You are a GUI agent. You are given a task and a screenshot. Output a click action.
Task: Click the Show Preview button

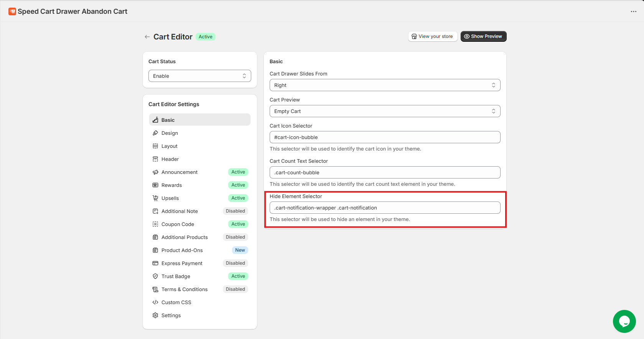[483, 36]
